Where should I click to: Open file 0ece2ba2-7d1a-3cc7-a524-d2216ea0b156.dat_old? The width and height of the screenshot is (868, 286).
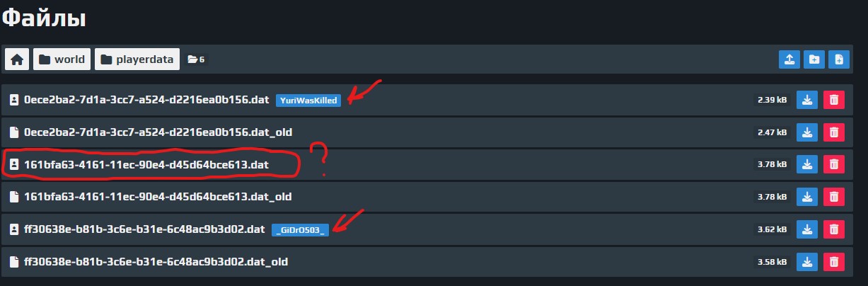pos(158,132)
